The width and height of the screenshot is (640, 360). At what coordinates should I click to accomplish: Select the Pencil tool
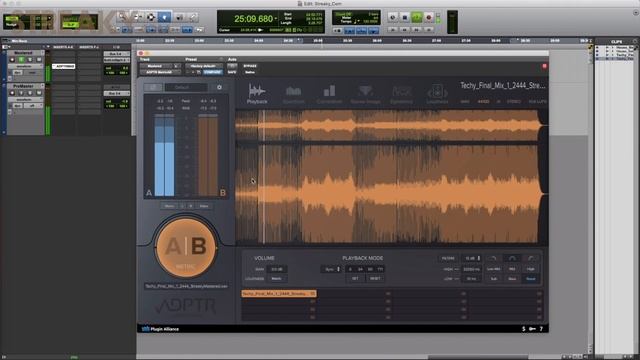click(193, 17)
